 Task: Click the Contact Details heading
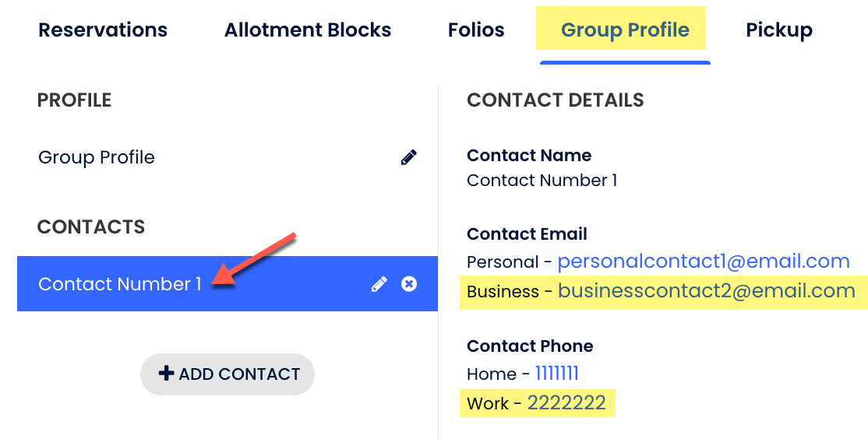556,100
